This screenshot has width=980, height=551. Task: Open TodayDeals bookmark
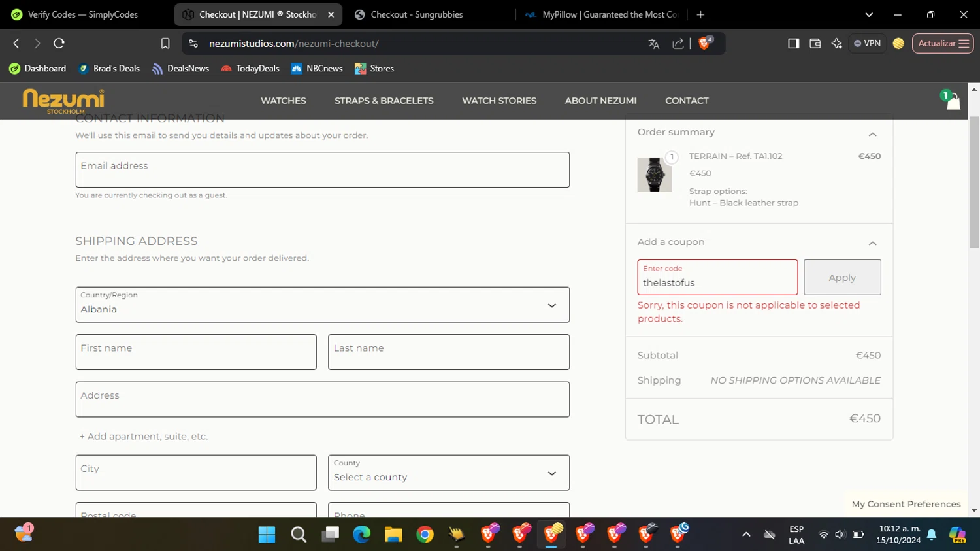[x=250, y=69]
